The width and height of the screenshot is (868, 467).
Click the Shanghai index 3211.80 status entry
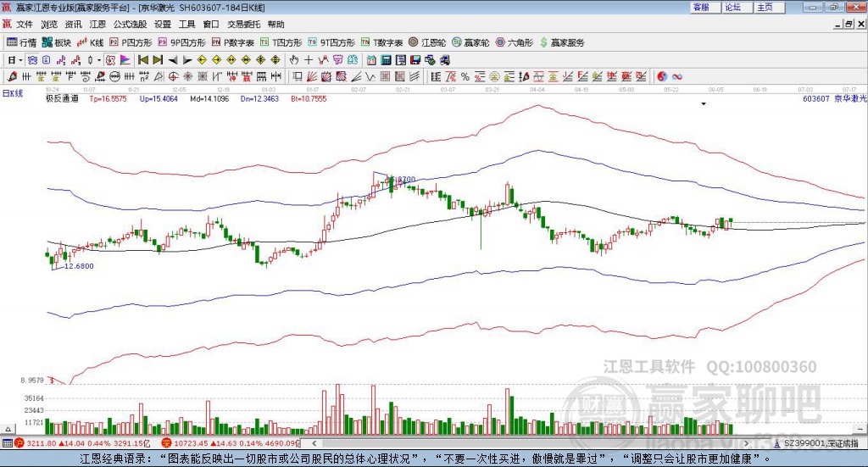tap(83, 443)
